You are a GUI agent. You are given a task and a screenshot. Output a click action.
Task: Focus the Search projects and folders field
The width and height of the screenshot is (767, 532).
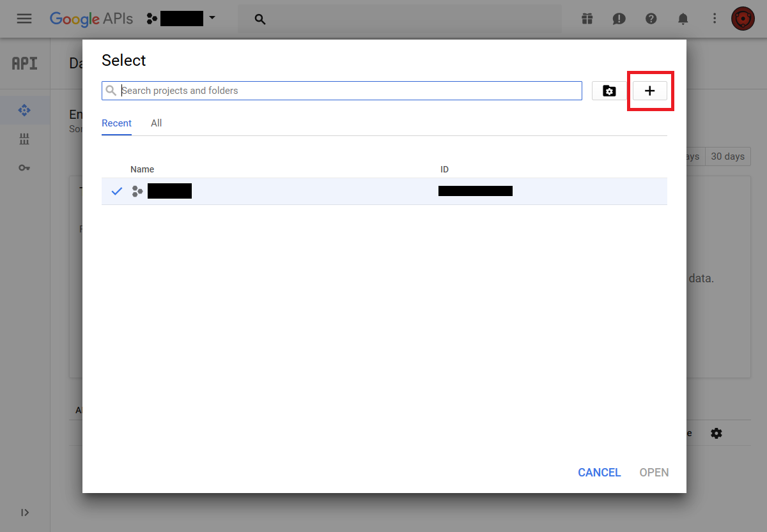(348, 91)
